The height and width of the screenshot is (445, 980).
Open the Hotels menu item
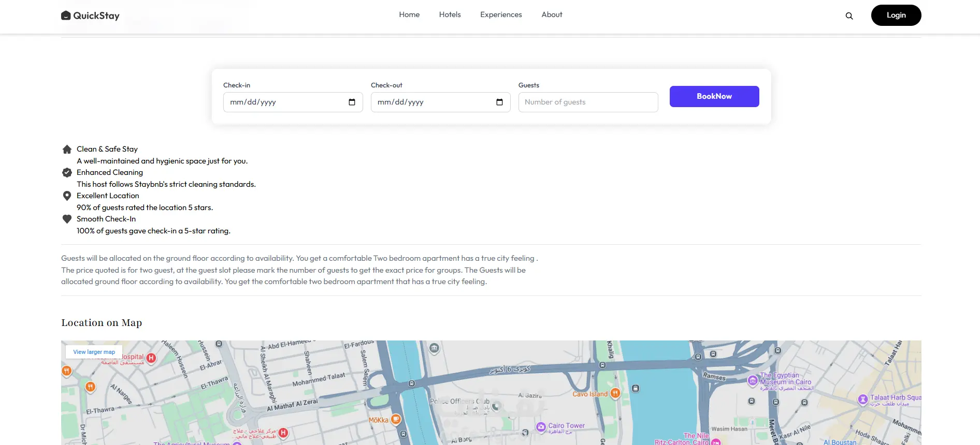click(x=450, y=14)
